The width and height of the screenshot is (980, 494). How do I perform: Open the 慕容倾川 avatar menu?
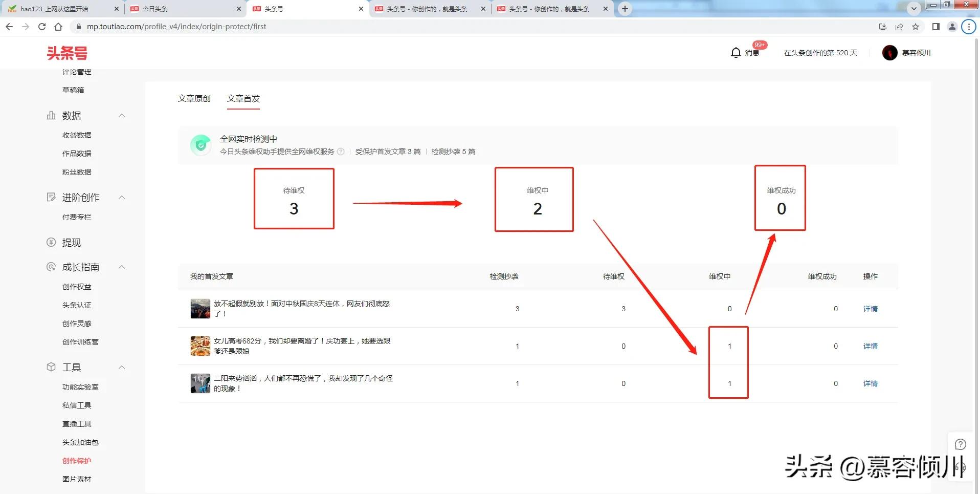tap(890, 53)
